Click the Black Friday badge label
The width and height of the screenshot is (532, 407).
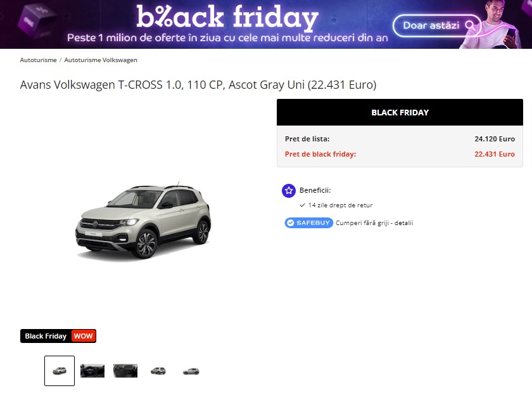[x=46, y=336]
